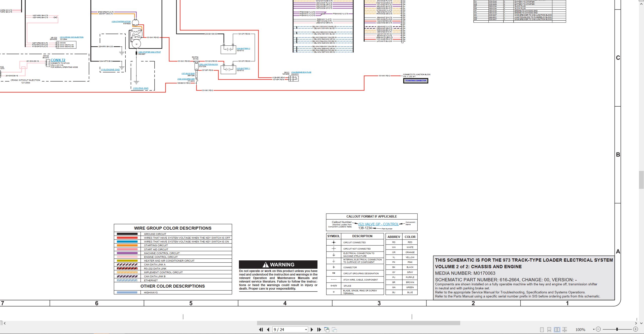Open the page number dropdown
This screenshot has width=644, height=334.
[306, 329]
